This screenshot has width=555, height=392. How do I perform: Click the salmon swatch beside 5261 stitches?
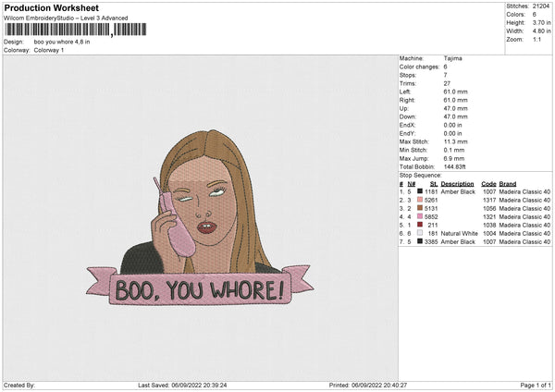pyautogui.click(x=420, y=200)
